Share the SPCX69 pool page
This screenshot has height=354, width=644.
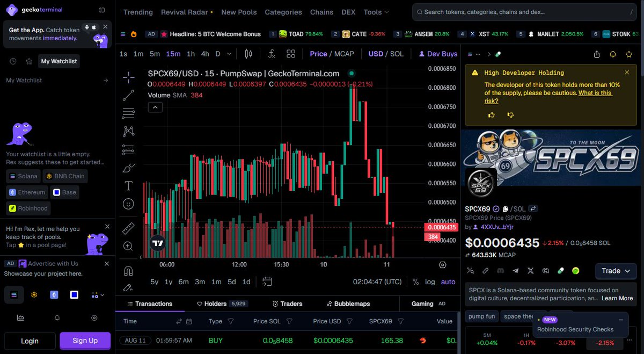click(x=597, y=54)
